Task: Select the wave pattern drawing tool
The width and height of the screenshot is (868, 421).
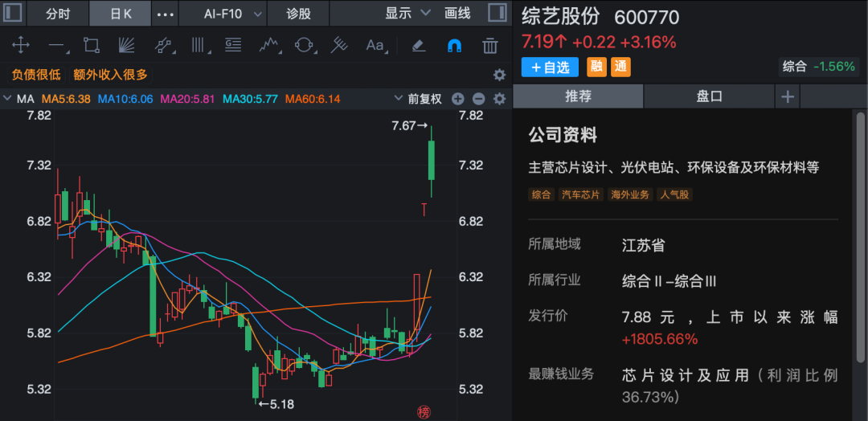Action: [268, 45]
